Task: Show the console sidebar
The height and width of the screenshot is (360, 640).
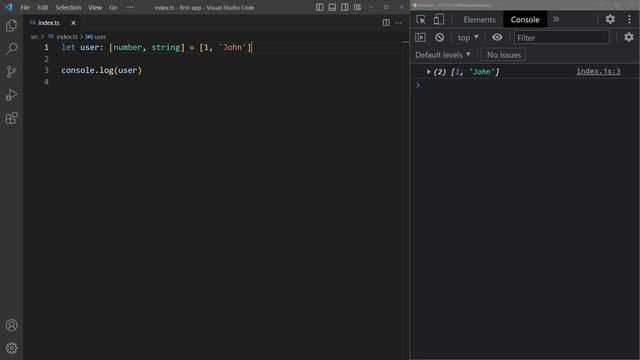Action: (420, 38)
